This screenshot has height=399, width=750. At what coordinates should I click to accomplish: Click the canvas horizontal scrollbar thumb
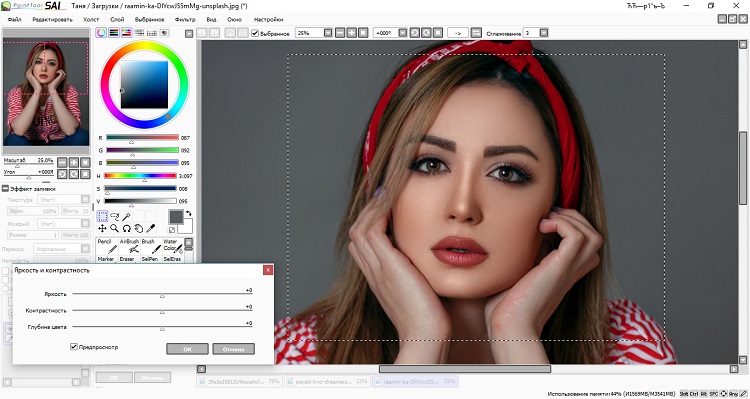465,369
